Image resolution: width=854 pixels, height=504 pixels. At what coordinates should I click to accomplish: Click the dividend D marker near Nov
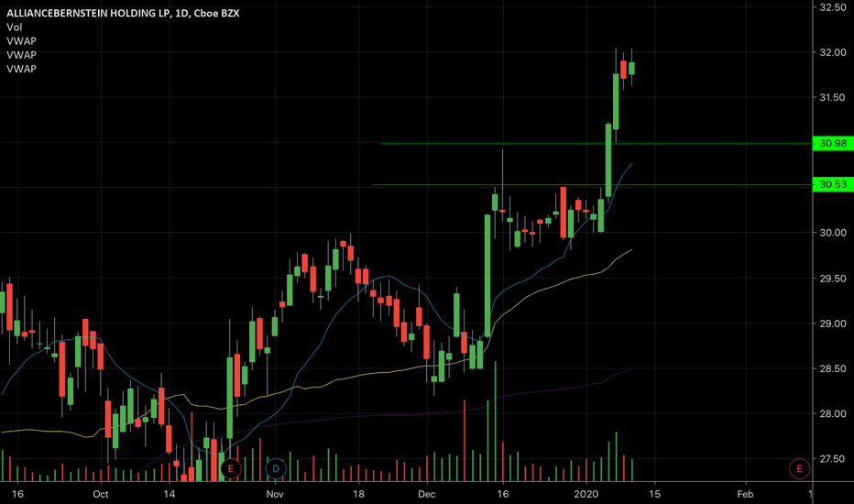[276, 468]
